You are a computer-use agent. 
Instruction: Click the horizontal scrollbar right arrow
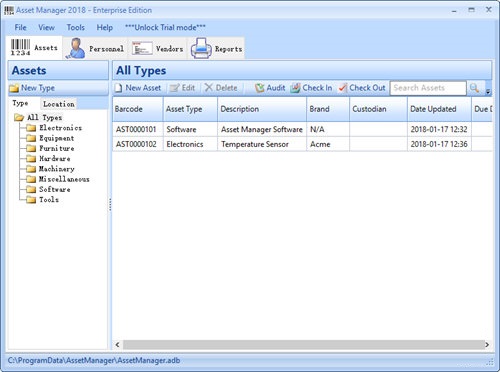487,345
